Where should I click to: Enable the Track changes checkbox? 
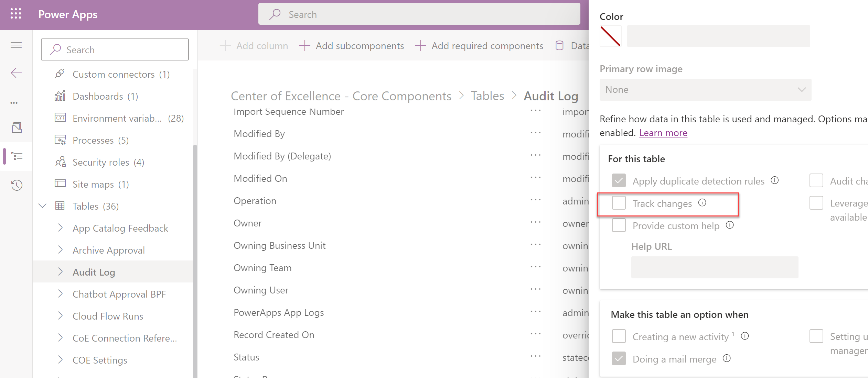pyautogui.click(x=619, y=203)
